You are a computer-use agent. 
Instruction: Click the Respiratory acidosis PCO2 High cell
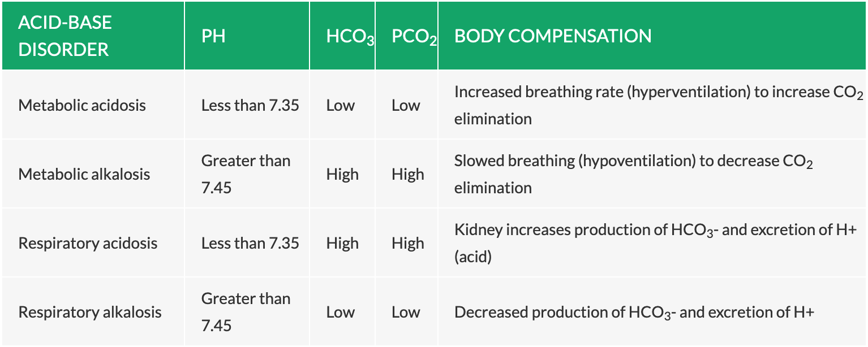(x=407, y=243)
